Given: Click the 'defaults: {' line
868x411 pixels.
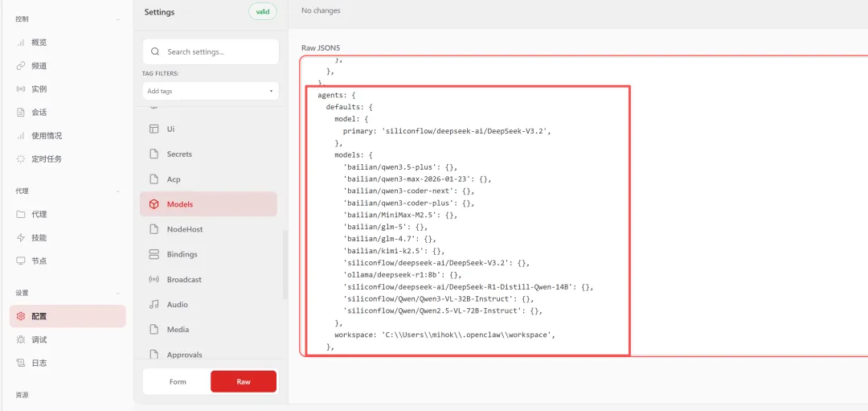Looking at the screenshot, I should tap(350, 107).
